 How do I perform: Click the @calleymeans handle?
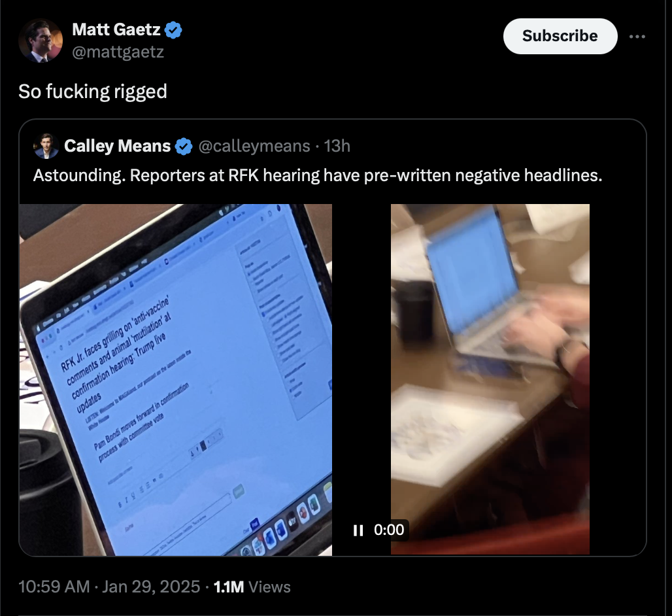click(254, 146)
